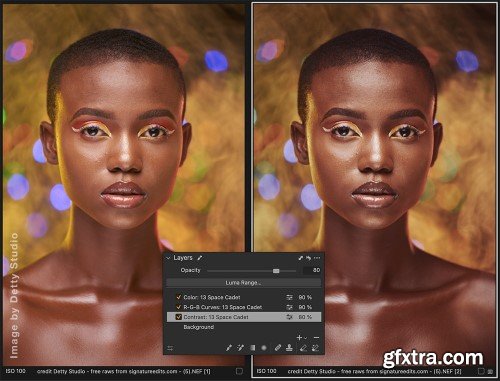Viewport: 500px width, 381px height.
Task: Click the square tag icon under right image
Action: 481,371
